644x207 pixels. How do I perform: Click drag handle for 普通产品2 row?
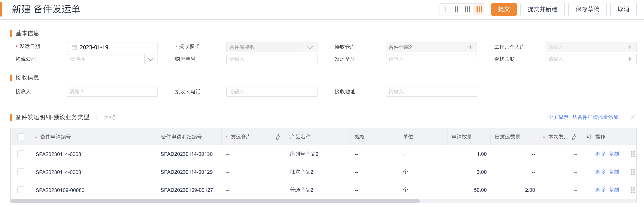click(633, 190)
